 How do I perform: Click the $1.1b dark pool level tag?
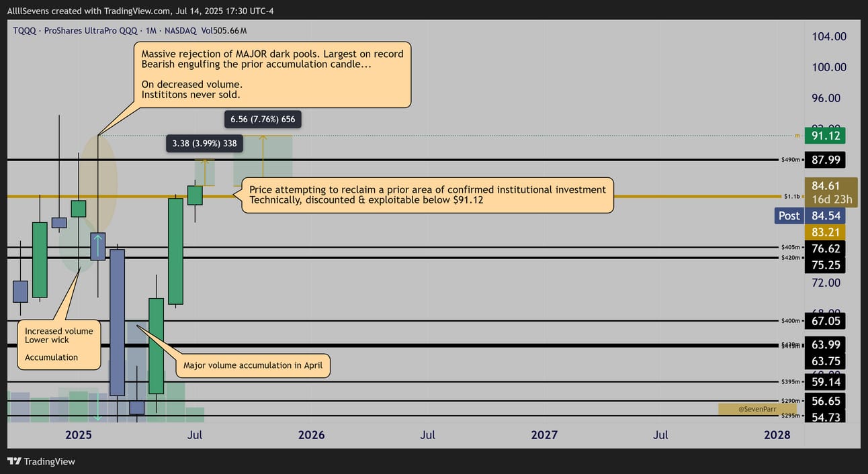[x=791, y=197]
